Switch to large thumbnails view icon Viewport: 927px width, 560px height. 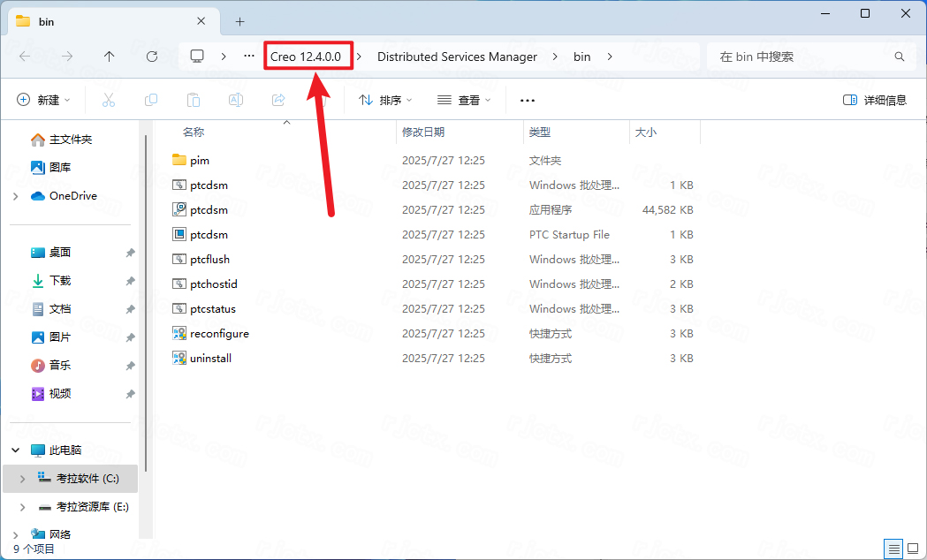click(913, 549)
